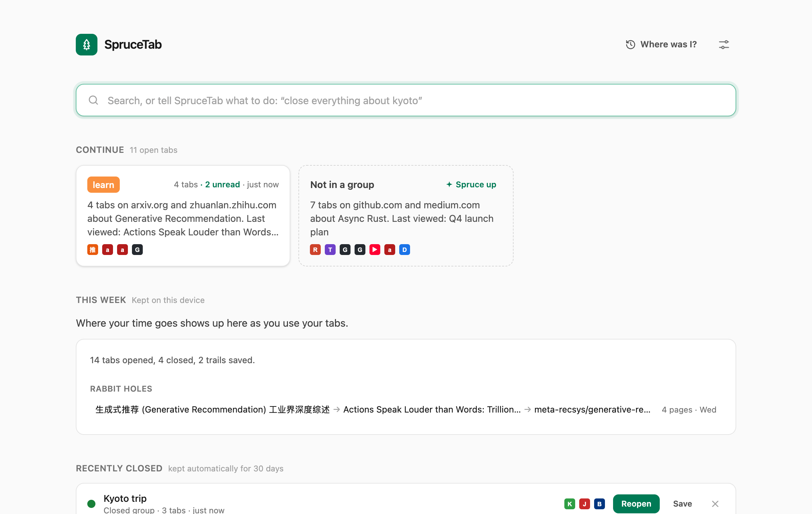Click the search magnifier icon

click(93, 100)
